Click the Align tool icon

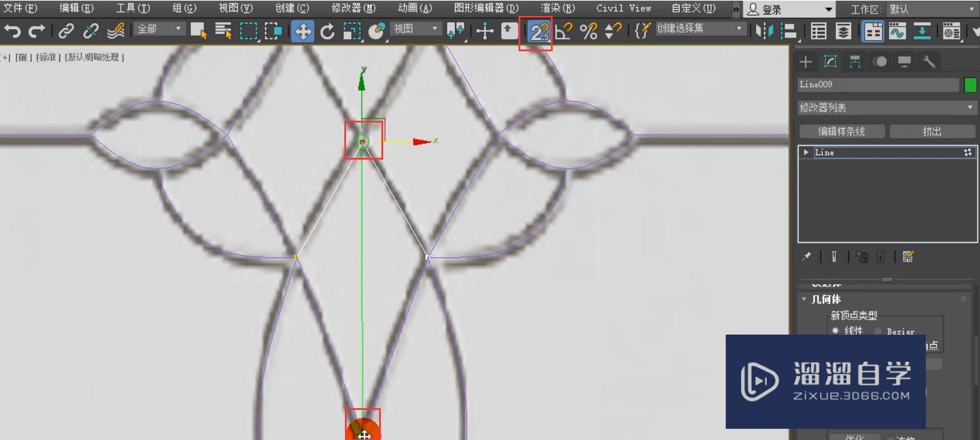tap(789, 31)
